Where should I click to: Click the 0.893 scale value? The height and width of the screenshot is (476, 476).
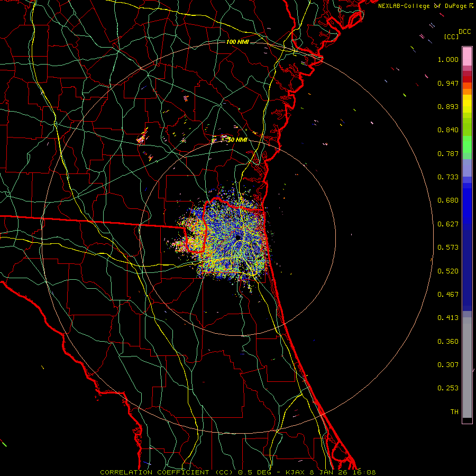coord(448,106)
